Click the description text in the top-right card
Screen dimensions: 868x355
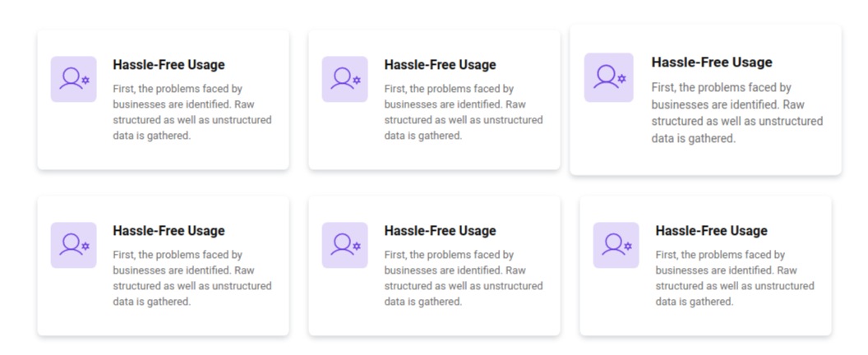(736, 113)
